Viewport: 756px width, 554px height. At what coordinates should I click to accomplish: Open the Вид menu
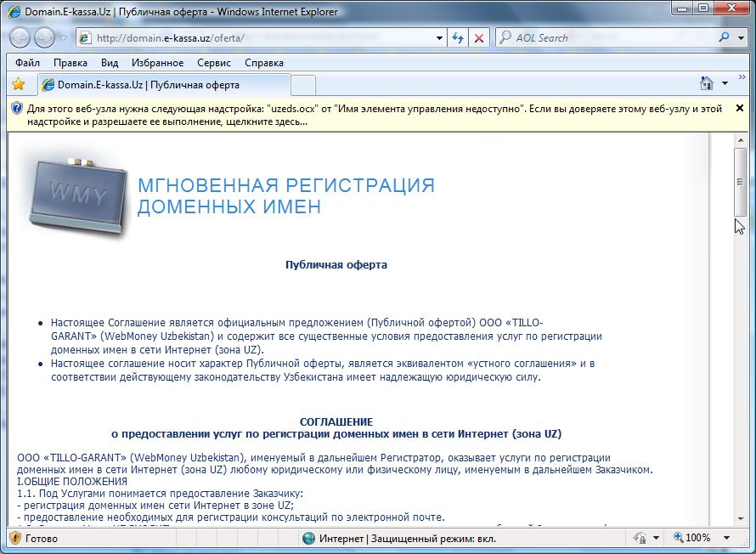pos(110,63)
